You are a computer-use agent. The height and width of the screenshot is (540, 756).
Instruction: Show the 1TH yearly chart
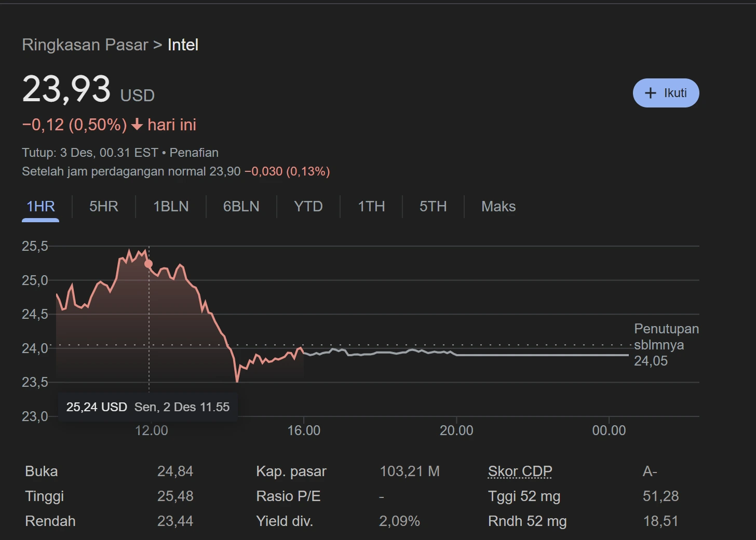tap(371, 207)
